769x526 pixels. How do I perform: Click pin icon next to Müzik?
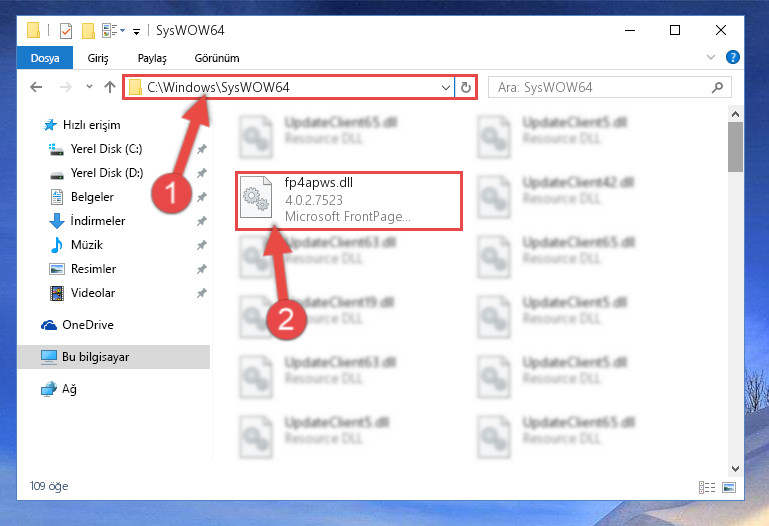point(201,246)
